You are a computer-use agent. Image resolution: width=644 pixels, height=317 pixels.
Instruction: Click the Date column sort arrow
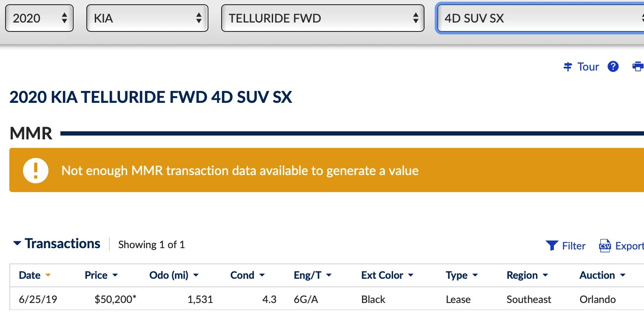tap(48, 275)
